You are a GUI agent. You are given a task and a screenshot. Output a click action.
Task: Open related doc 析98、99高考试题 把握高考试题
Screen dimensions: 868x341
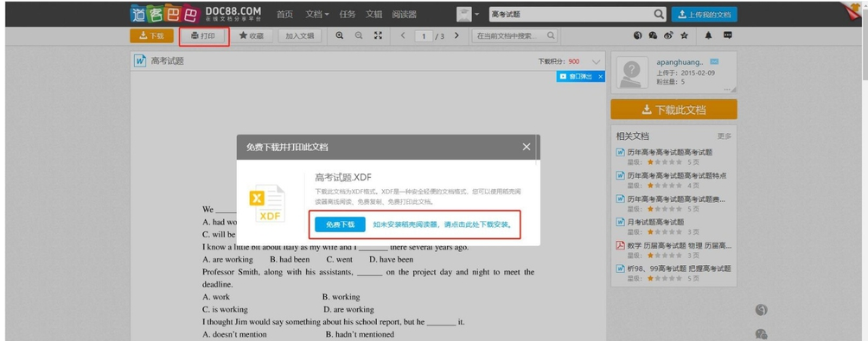click(x=680, y=268)
